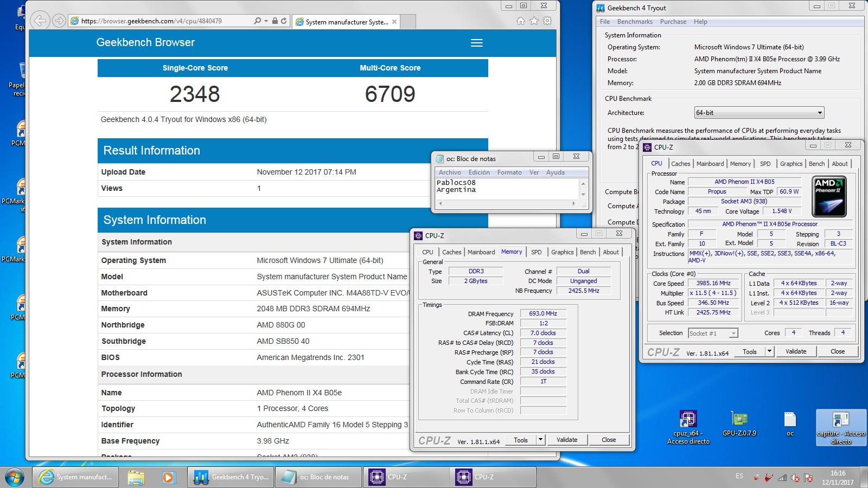This screenshot has height=488, width=868.
Task: Open the Socket #1 selection dropdown
Action: tap(713, 333)
